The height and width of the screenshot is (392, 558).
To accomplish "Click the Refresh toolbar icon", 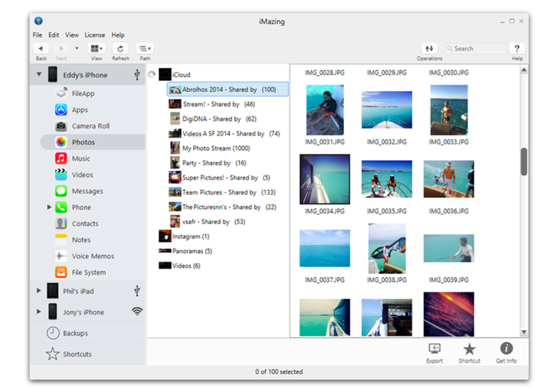I will (x=120, y=49).
